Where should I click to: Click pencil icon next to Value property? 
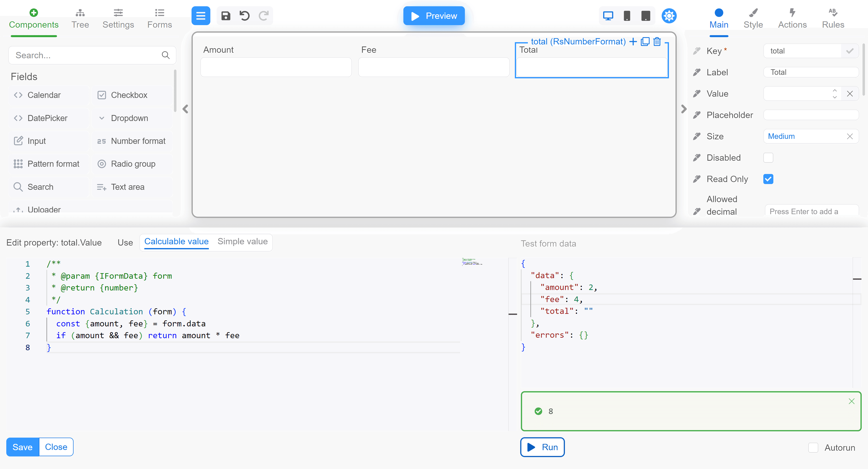[697, 94]
